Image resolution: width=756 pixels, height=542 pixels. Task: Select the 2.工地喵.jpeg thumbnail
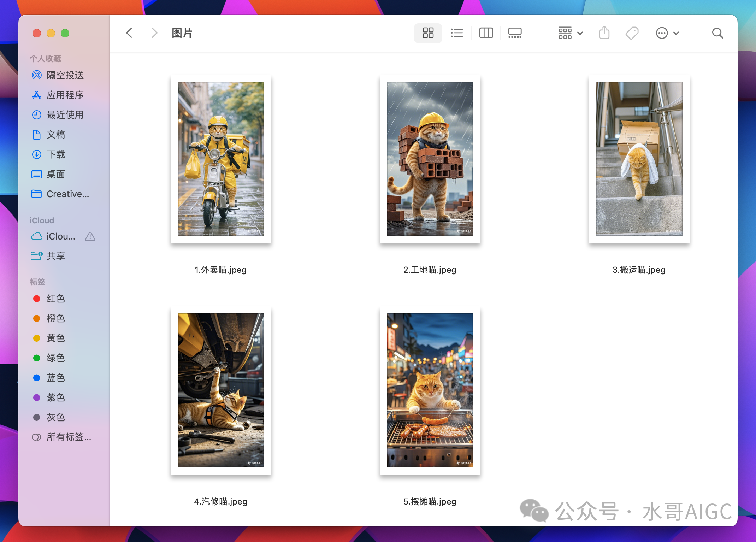click(x=430, y=159)
